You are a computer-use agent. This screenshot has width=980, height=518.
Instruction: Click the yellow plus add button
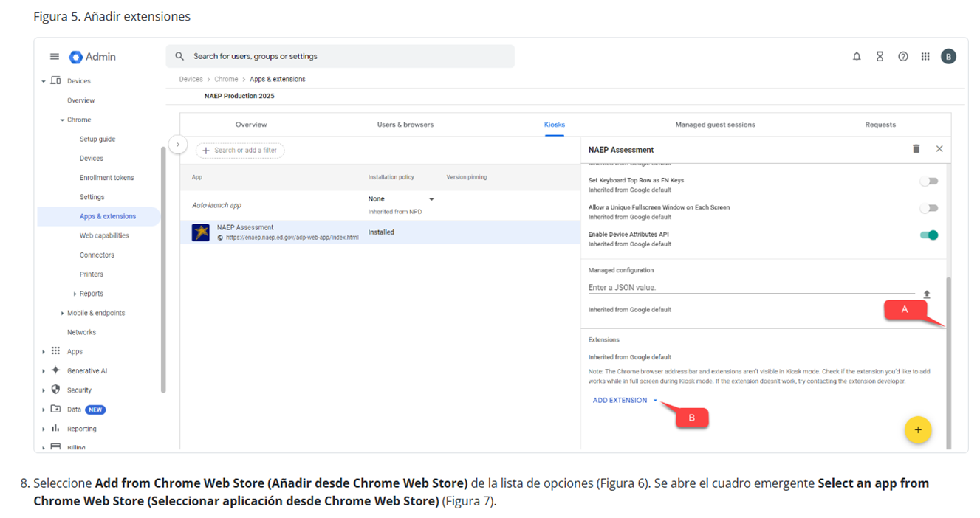pyautogui.click(x=918, y=430)
